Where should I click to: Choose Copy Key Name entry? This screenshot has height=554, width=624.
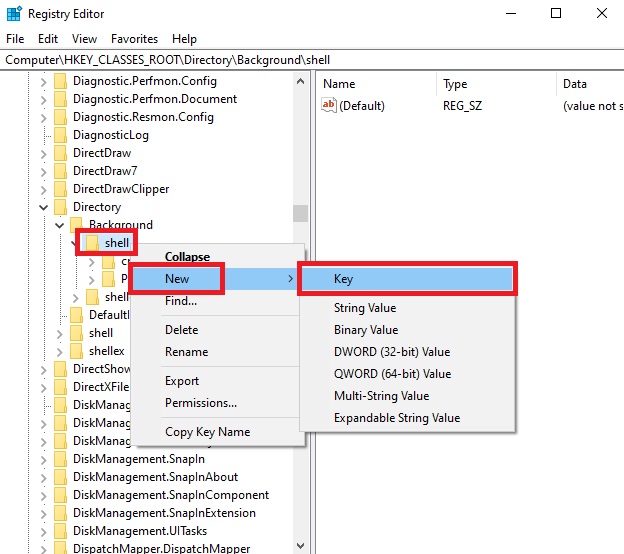tap(208, 432)
